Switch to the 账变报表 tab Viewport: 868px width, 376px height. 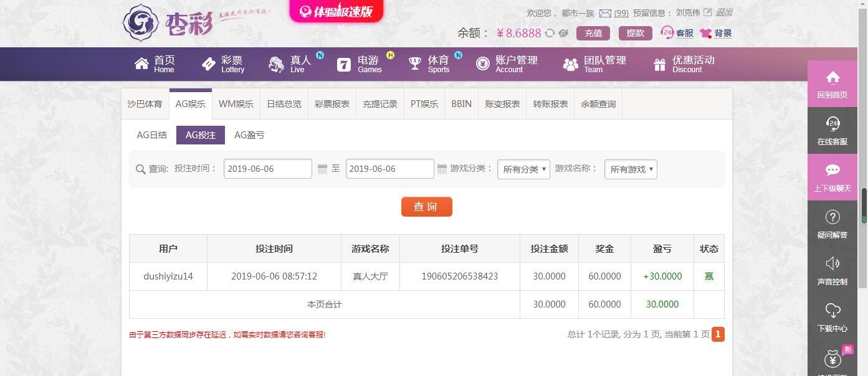[503, 104]
